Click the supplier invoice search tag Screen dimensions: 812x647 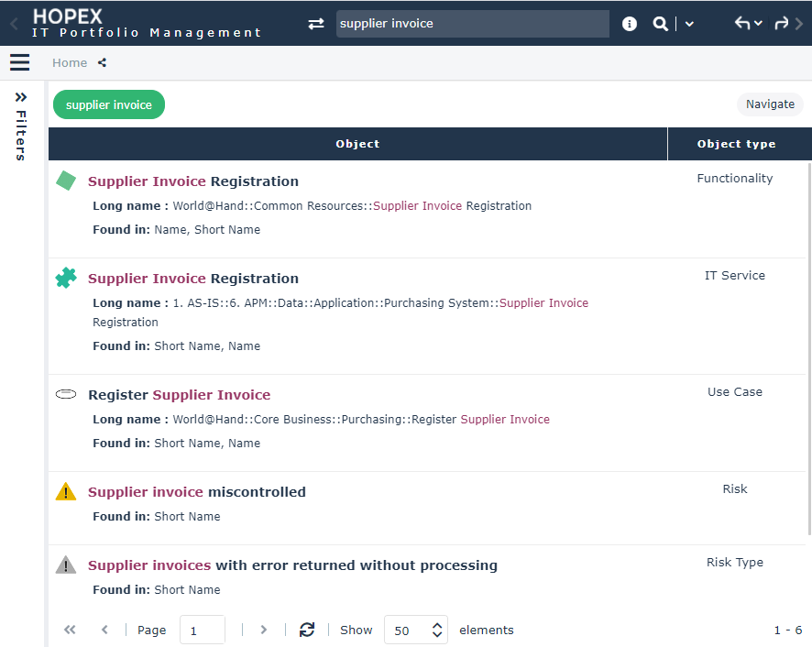(109, 104)
